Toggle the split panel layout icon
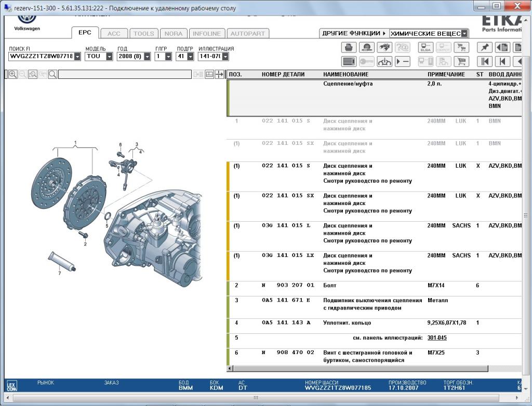 coord(209,74)
